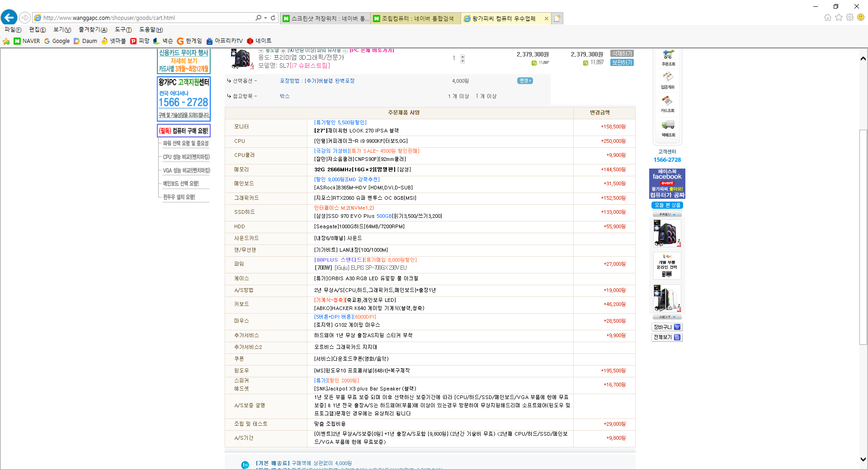
Task: Click the 삭제하기 delete button
Action: [x=622, y=54]
